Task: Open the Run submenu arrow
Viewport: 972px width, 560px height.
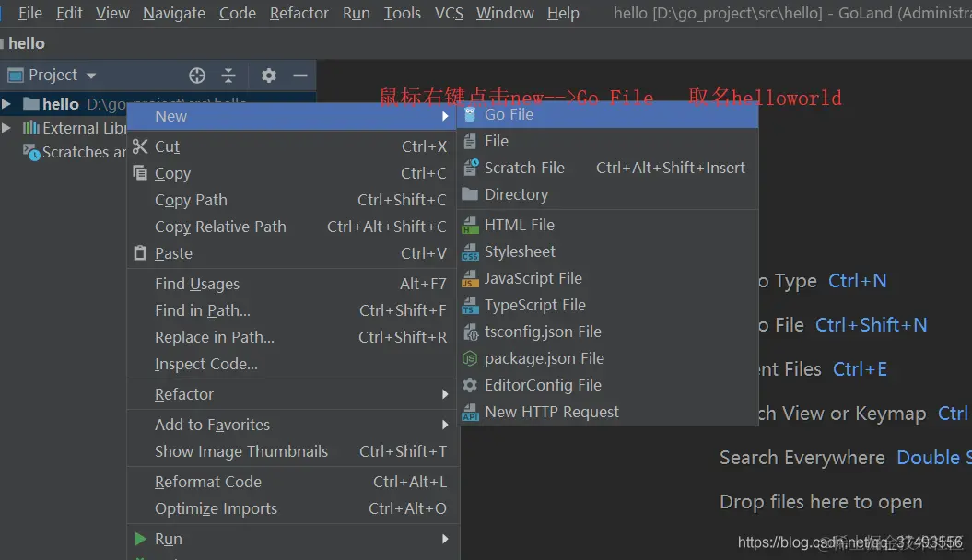Action: (445, 540)
